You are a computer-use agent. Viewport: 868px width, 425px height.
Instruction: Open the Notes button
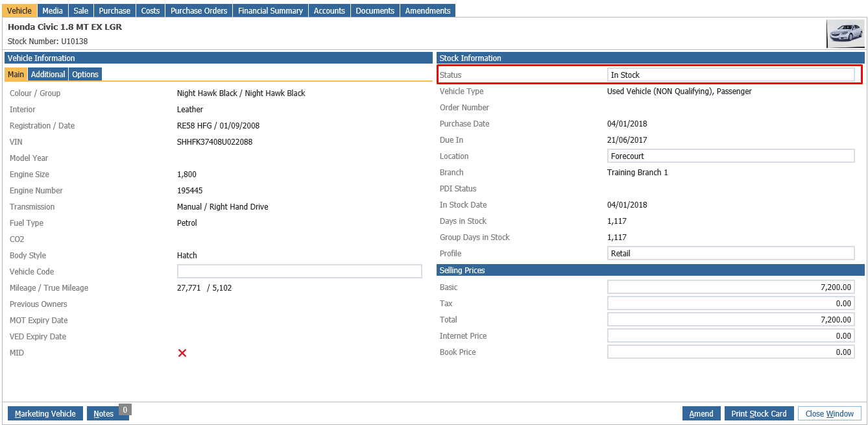(x=104, y=414)
